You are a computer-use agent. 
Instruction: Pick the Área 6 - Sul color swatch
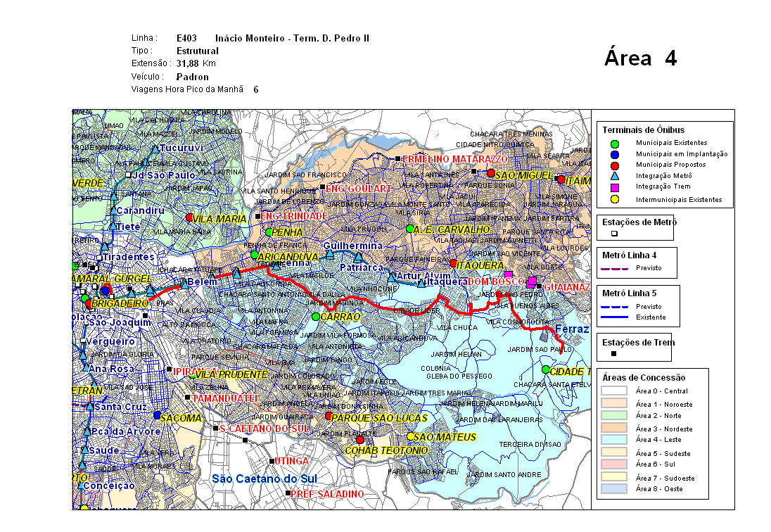click(x=613, y=464)
